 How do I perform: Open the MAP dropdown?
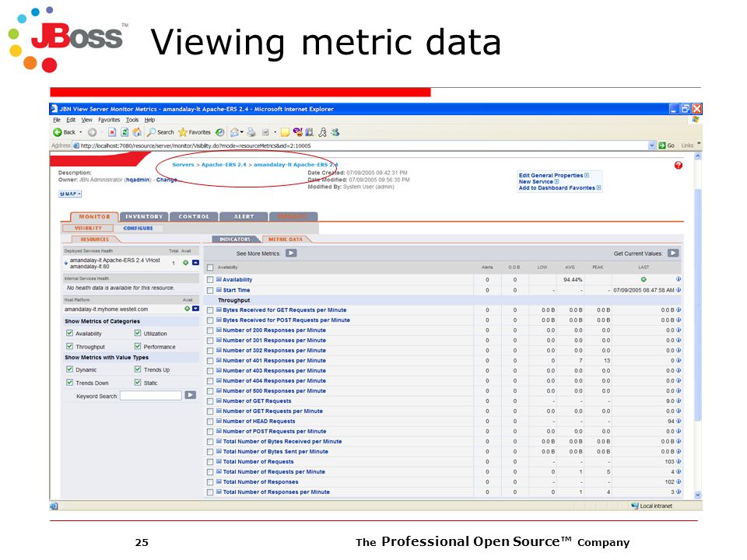(70, 194)
